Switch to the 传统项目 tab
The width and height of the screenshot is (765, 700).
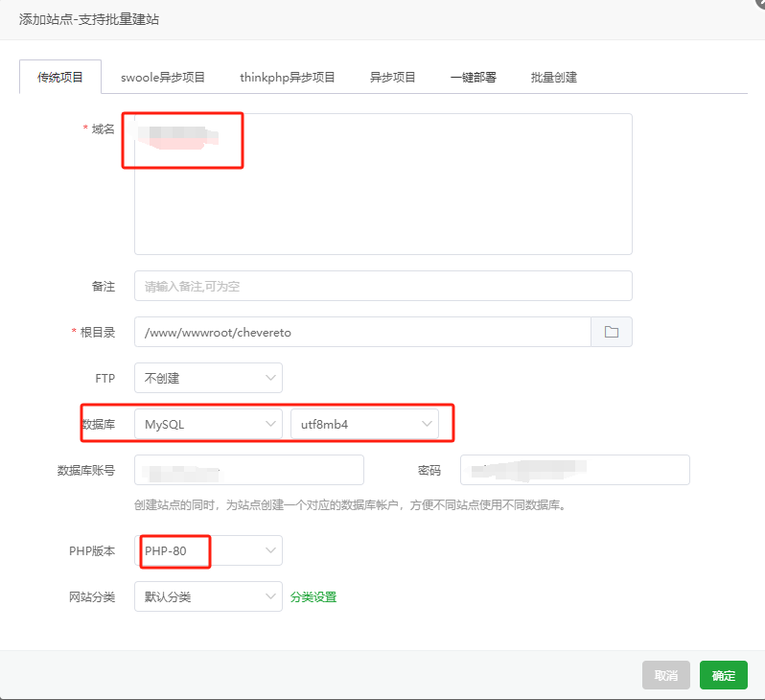tap(60, 77)
